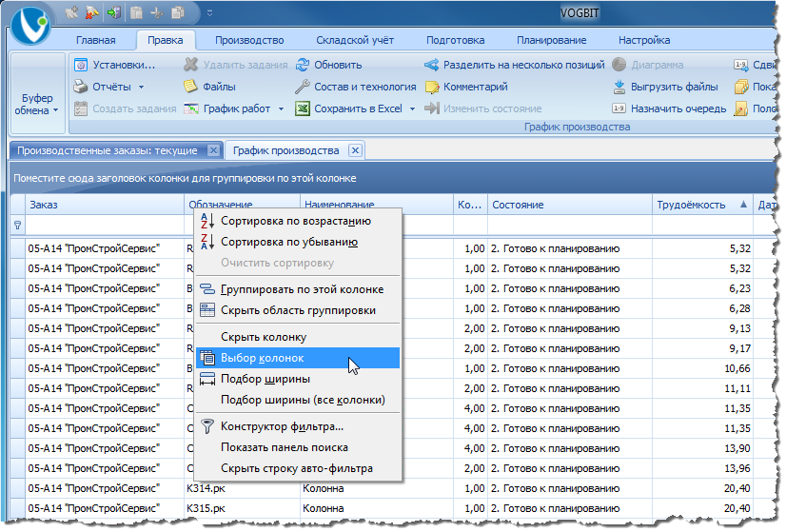Screen dimensions: 786x532
Task: Choose Скрыть область группировки menu item
Action: click(x=298, y=310)
